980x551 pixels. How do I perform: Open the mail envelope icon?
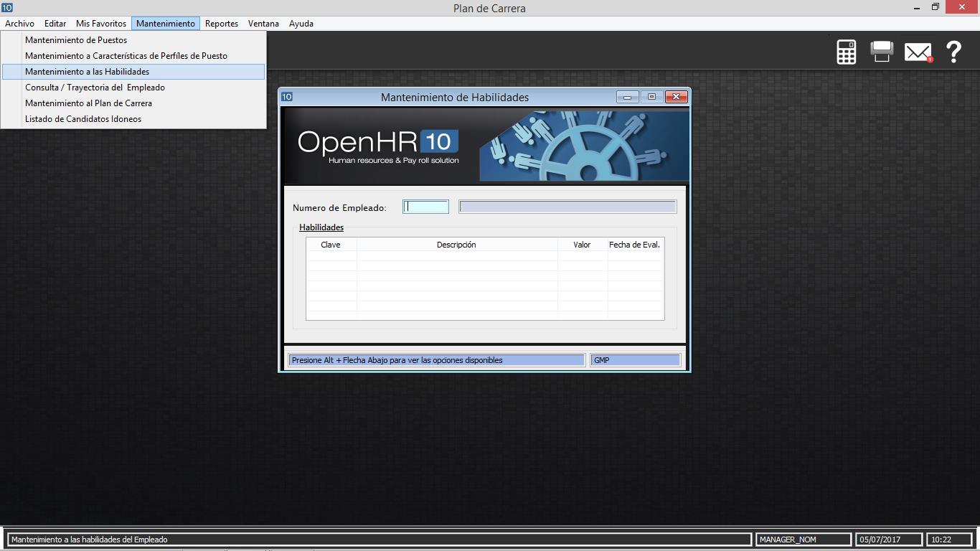pos(917,52)
